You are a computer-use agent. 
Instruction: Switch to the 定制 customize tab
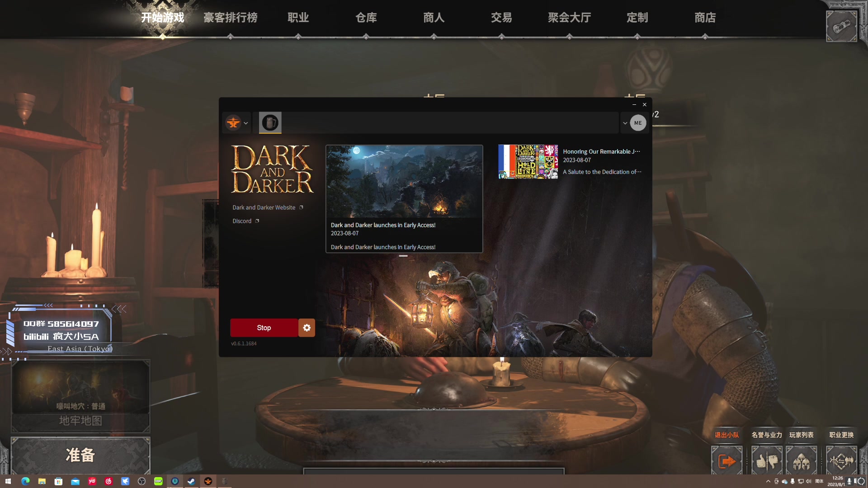[637, 18]
